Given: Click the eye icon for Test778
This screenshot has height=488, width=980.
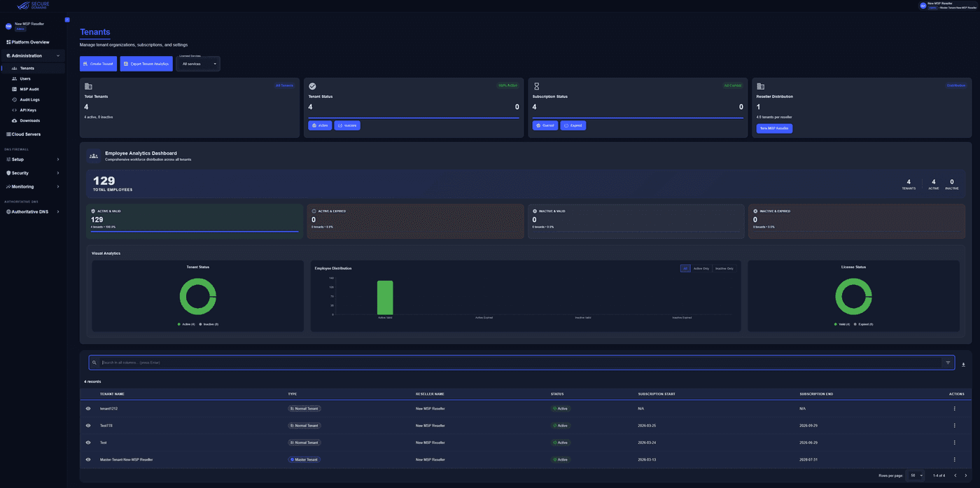Looking at the screenshot, I should click(x=88, y=426).
